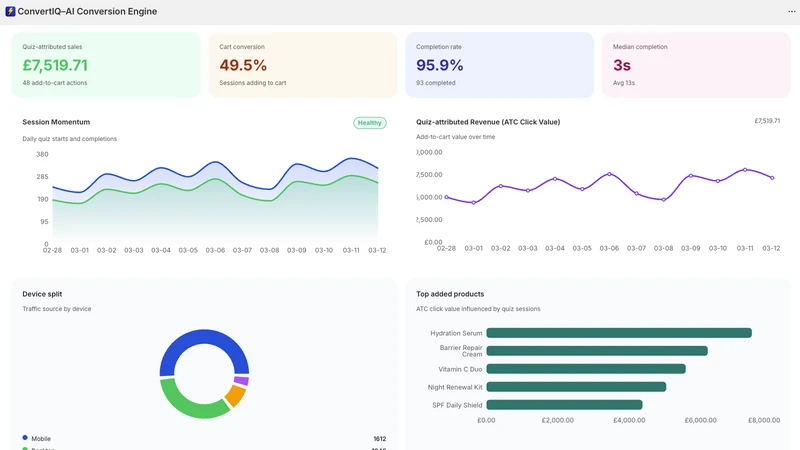This screenshot has width=800, height=450.
Task: Open the Quiz-attributed sales card
Action: pos(106,65)
